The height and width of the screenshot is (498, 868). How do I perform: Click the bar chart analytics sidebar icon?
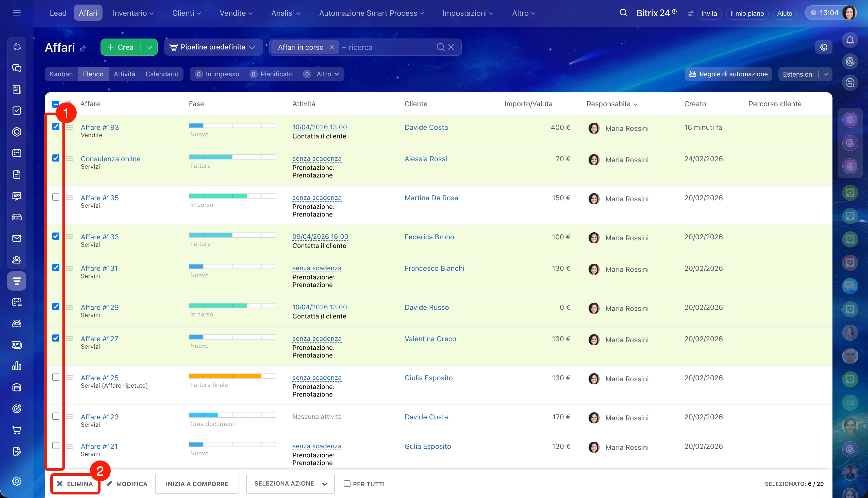pyautogui.click(x=16, y=366)
